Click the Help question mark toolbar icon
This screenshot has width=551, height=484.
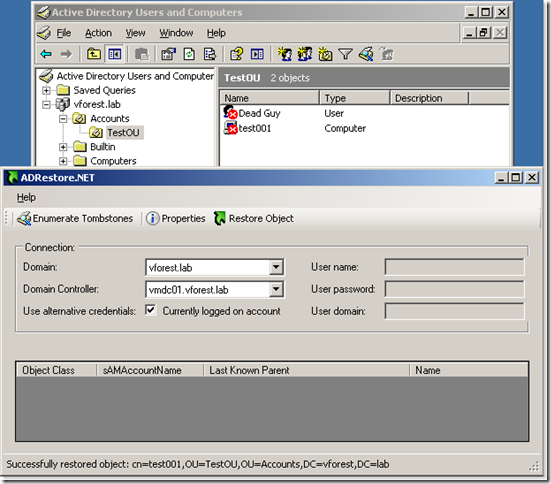(x=236, y=54)
